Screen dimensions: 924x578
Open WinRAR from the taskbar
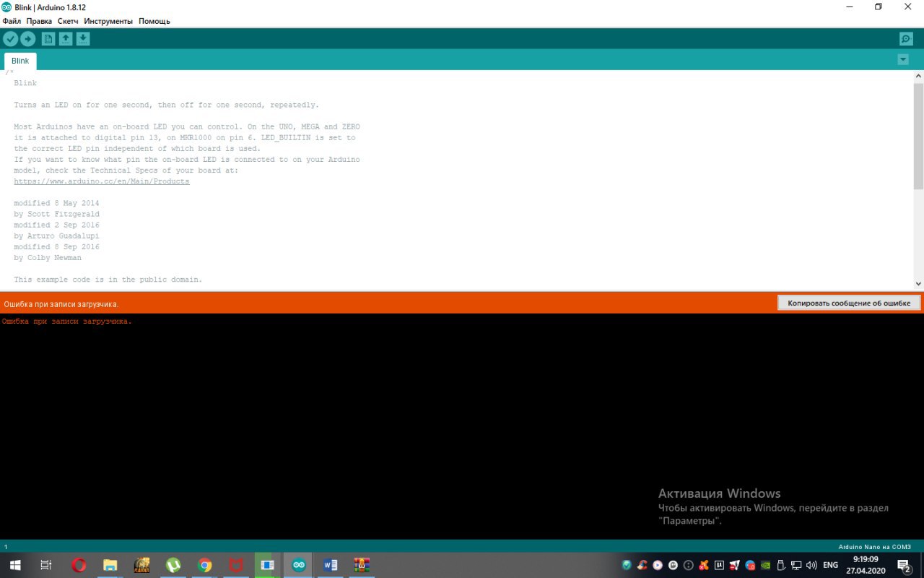[x=362, y=565]
